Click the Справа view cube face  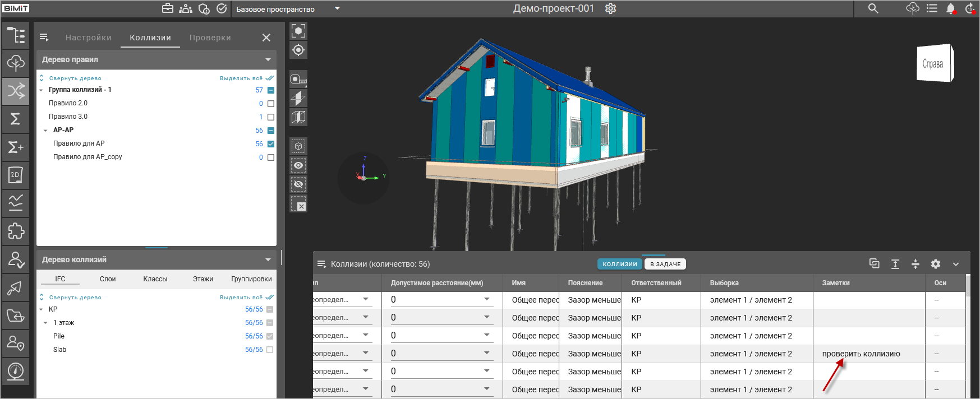point(933,64)
